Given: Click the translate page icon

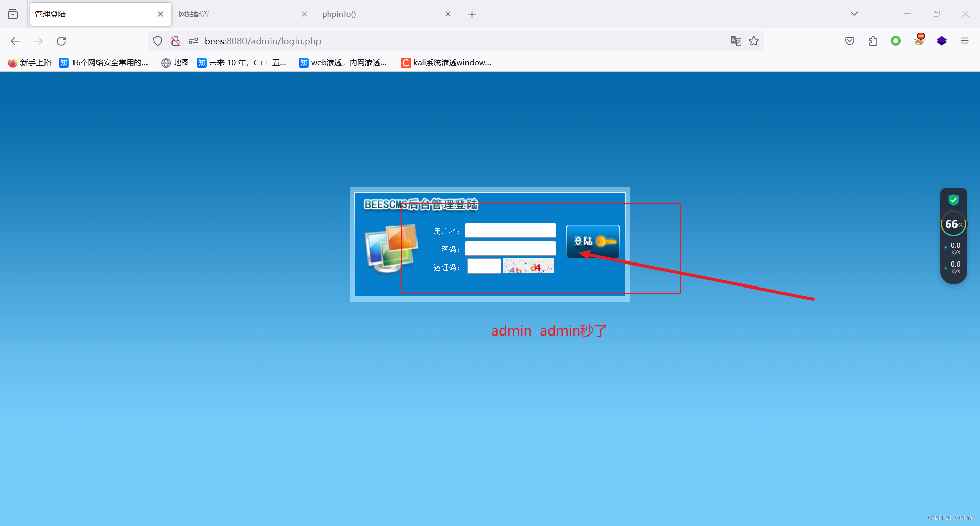Looking at the screenshot, I should pos(736,41).
